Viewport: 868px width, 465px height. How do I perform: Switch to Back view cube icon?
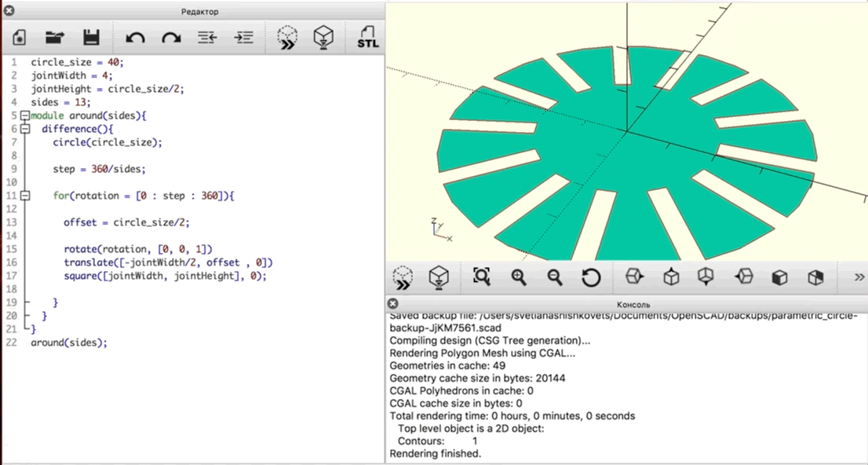tap(816, 277)
